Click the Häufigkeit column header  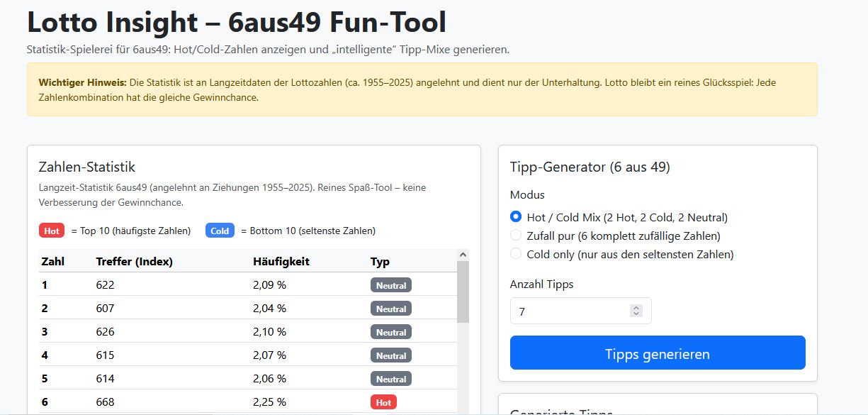[x=281, y=261]
